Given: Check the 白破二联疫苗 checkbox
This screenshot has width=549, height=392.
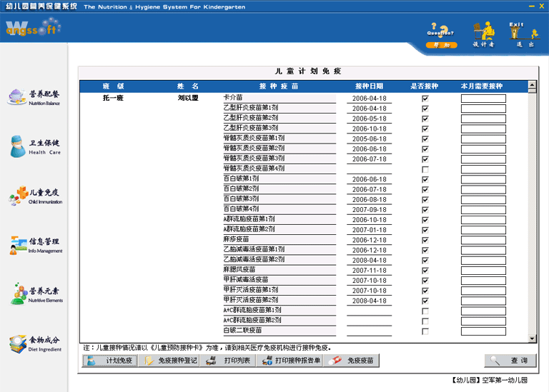Looking at the screenshot, I should click(x=425, y=331).
